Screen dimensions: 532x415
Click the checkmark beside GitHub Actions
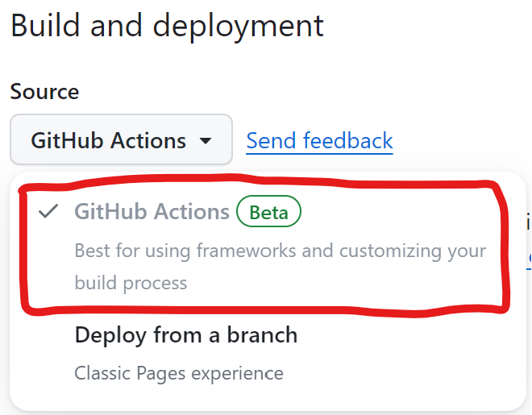(x=49, y=212)
